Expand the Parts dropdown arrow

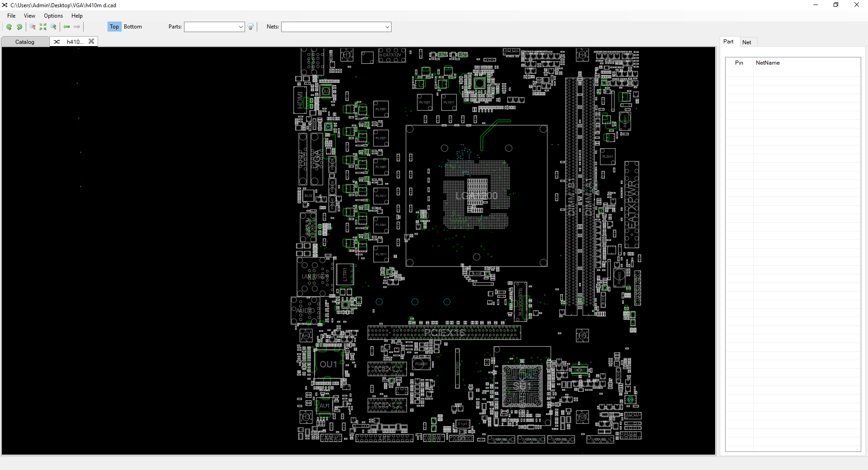click(241, 27)
